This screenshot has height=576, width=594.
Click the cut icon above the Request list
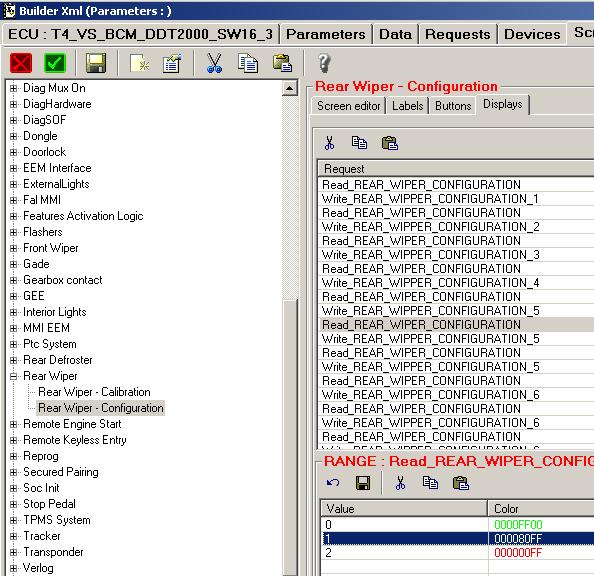pyautogui.click(x=329, y=143)
